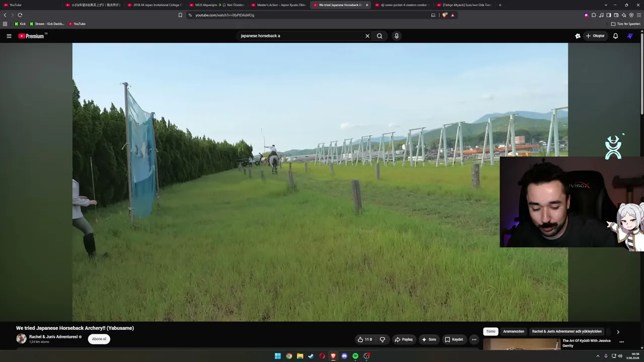Save video using Kaydet
Image resolution: width=644 pixels, height=362 pixels.
454,339
